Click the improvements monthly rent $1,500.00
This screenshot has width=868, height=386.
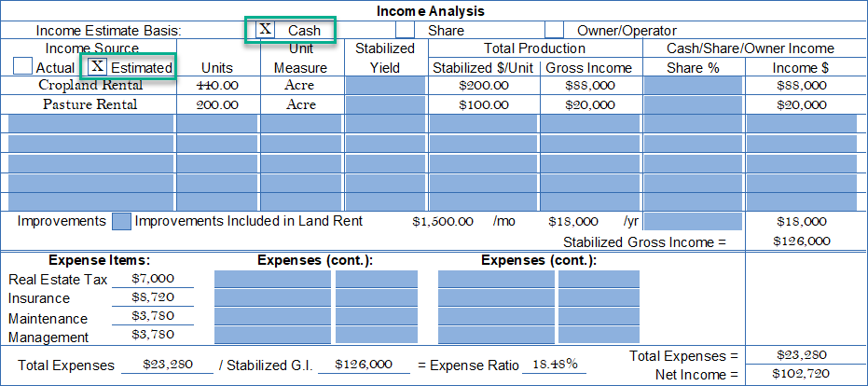pyautogui.click(x=445, y=222)
